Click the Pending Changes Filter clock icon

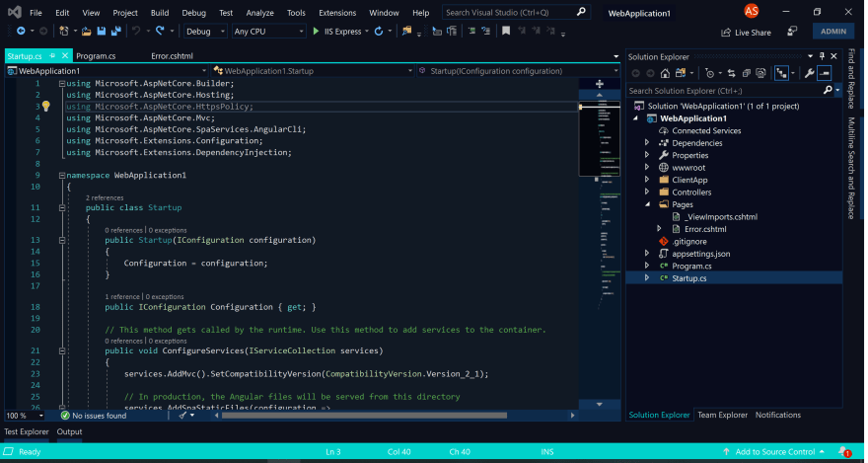click(x=709, y=73)
